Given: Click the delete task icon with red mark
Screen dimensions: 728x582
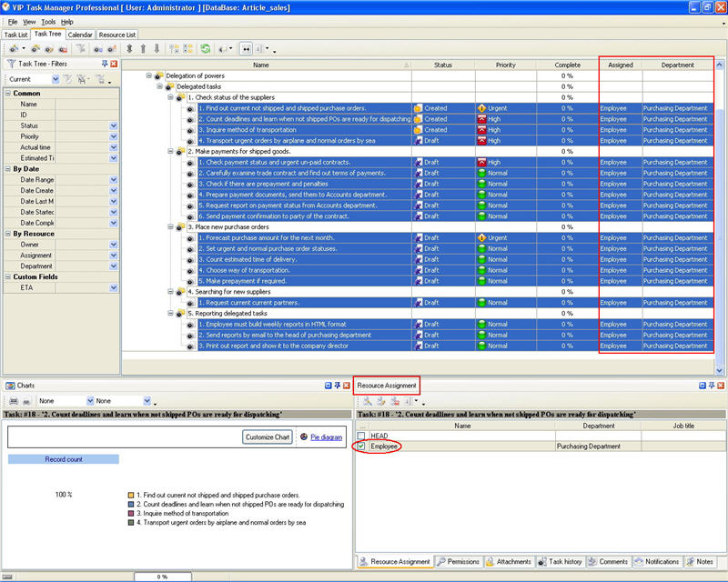Looking at the screenshot, I should coord(63,48).
